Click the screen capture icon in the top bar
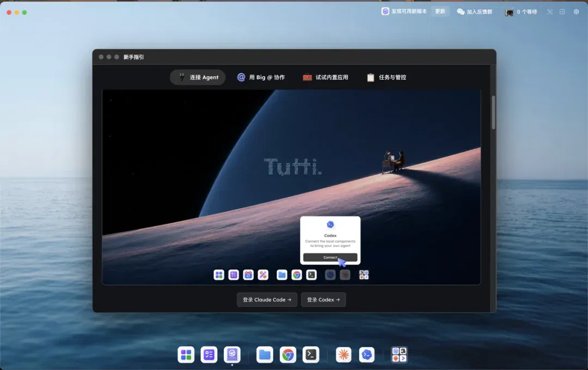This screenshot has height=370, width=588. tap(550, 11)
